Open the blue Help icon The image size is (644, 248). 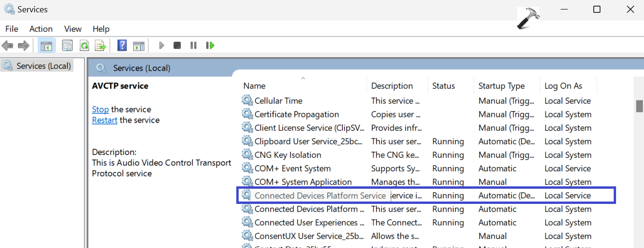(x=122, y=46)
